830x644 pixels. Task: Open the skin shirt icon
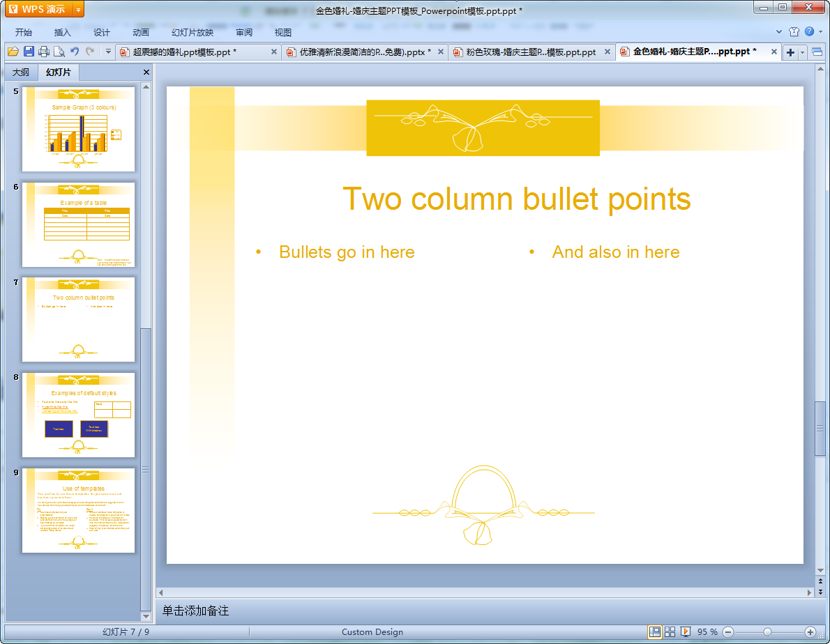coord(794,32)
